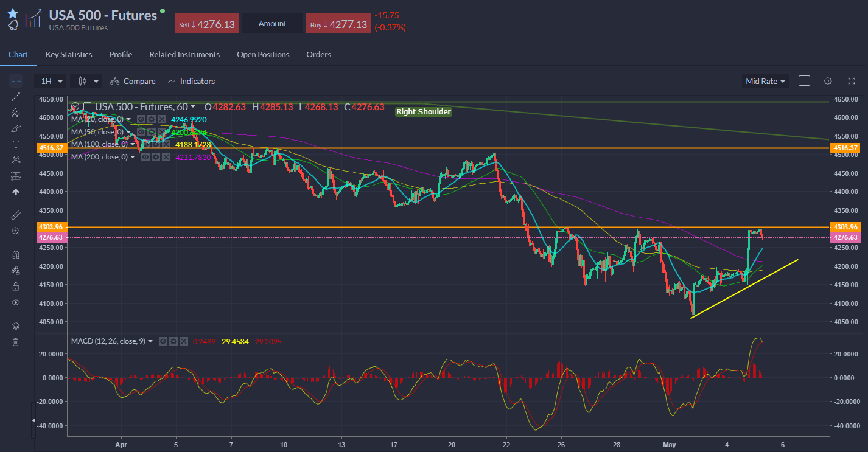Image resolution: width=868 pixels, height=452 pixels.
Task: Toggle visibility of the MA 50 indicator
Action: pyautogui.click(x=141, y=132)
